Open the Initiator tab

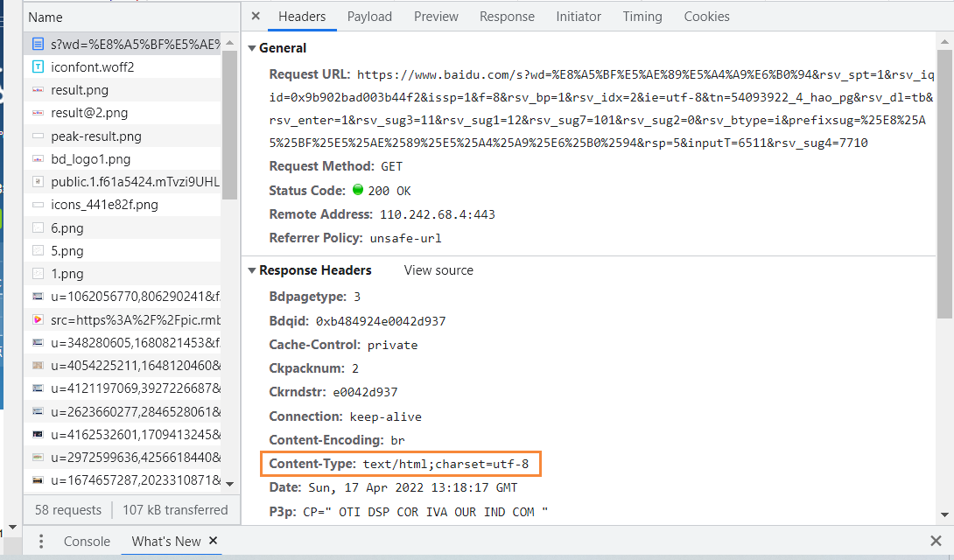[578, 17]
